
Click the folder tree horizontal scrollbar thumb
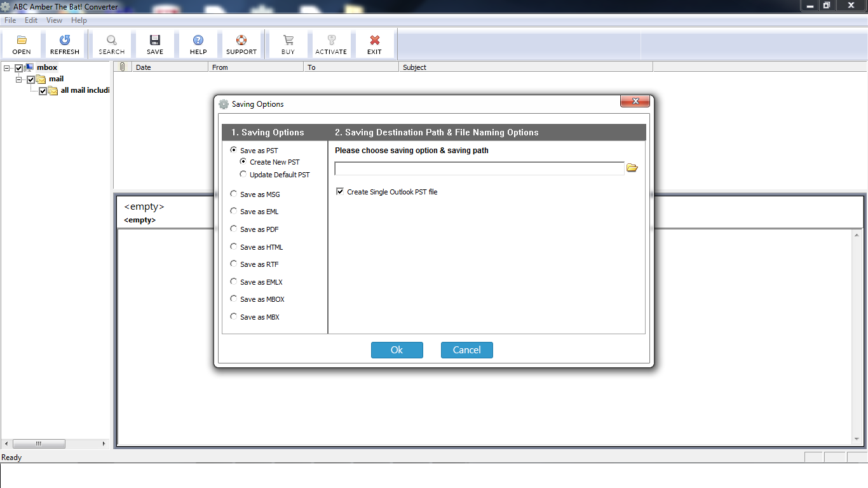pyautogui.click(x=38, y=444)
